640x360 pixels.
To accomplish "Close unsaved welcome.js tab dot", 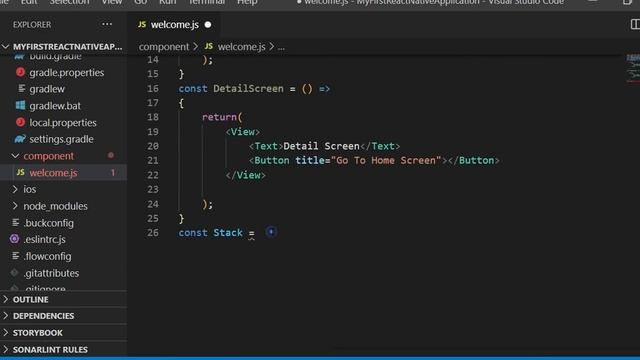I will pos(208,25).
